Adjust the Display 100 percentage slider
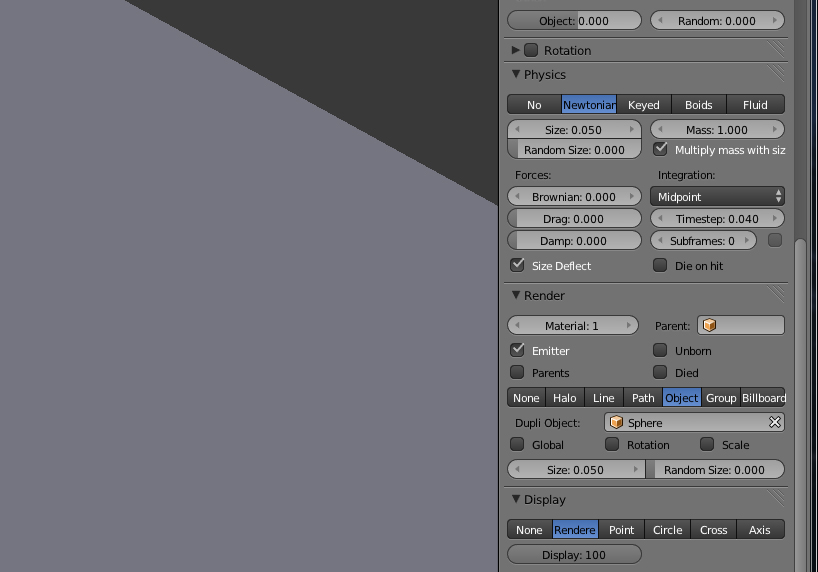Viewport: 818px width, 572px height. point(574,554)
